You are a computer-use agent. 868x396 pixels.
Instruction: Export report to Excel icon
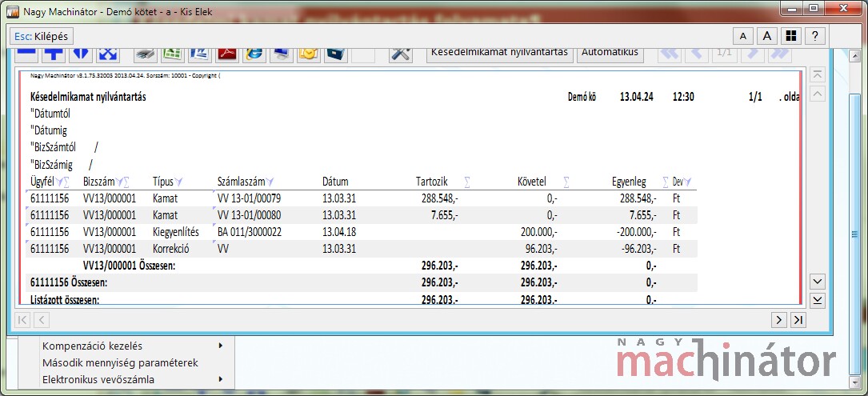coord(173,54)
